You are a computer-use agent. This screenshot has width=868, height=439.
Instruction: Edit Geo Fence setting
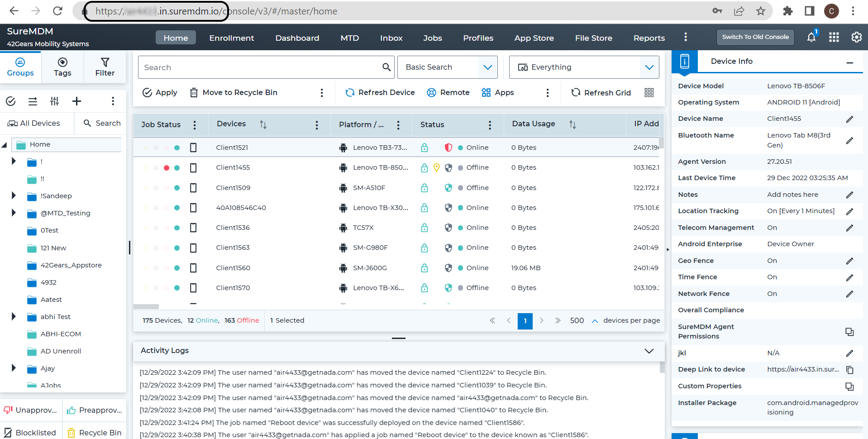click(x=849, y=261)
